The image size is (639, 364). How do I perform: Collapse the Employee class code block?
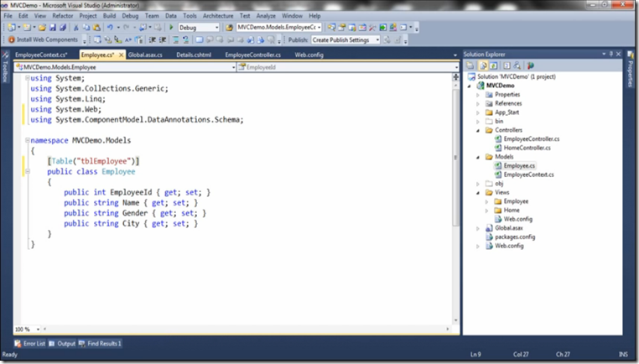(28, 172)
